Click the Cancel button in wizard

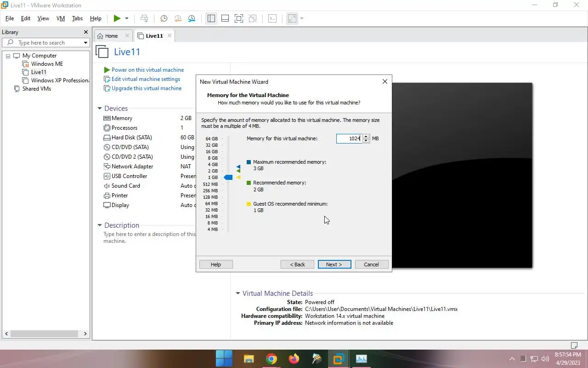[x=372, y=264]
